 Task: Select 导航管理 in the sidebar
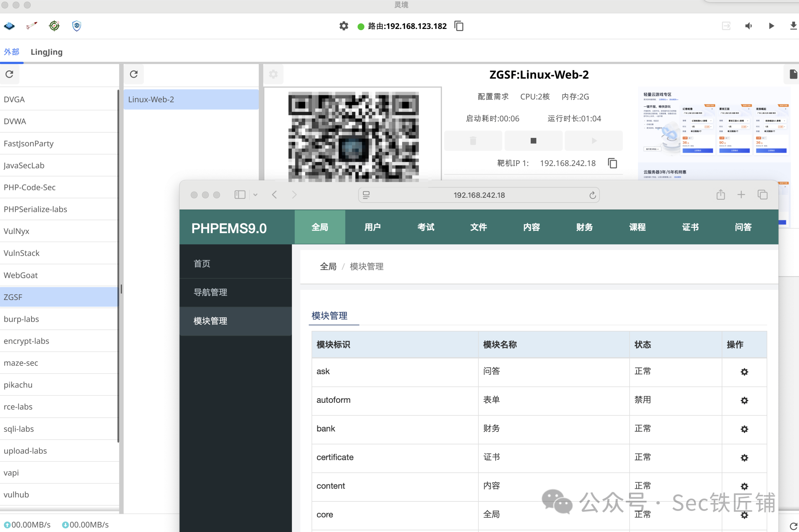click(x=210, y=292)
